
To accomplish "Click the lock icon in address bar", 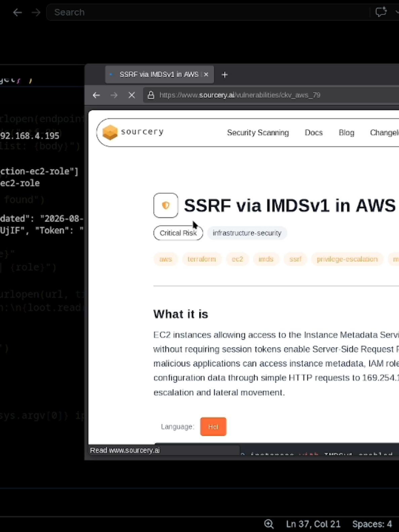I will pyautogui.click(x=151, y=95).
